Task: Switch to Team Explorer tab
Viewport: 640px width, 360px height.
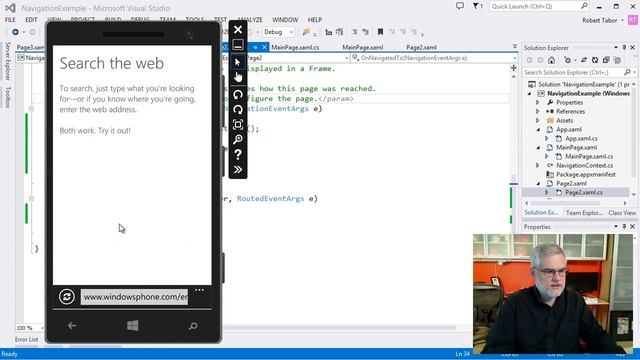Action: point(584,213)
